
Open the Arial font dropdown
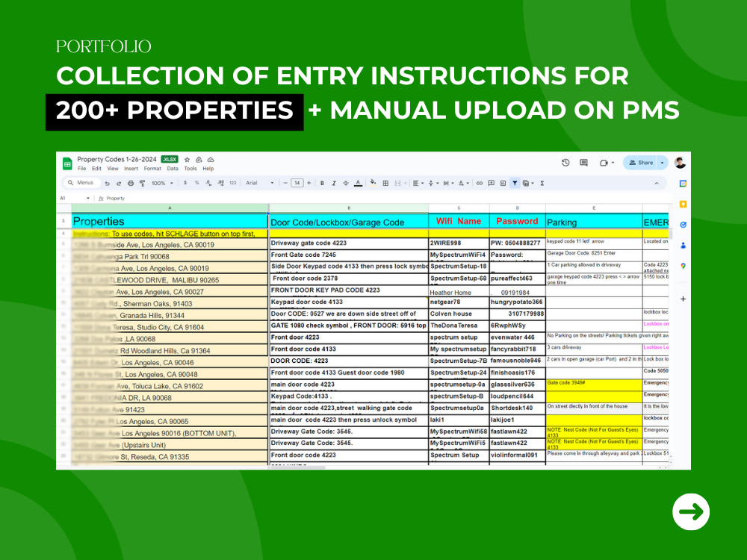[x=260, y=183]
